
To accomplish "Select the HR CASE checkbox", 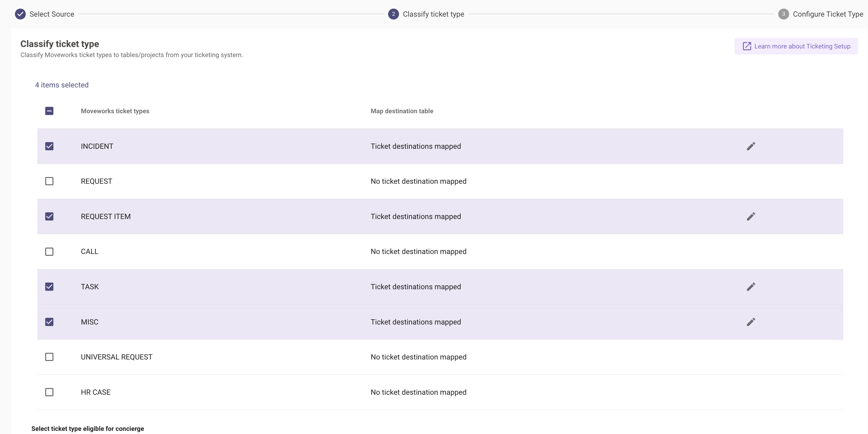I will pyautogui.click(x=49, y=392).
